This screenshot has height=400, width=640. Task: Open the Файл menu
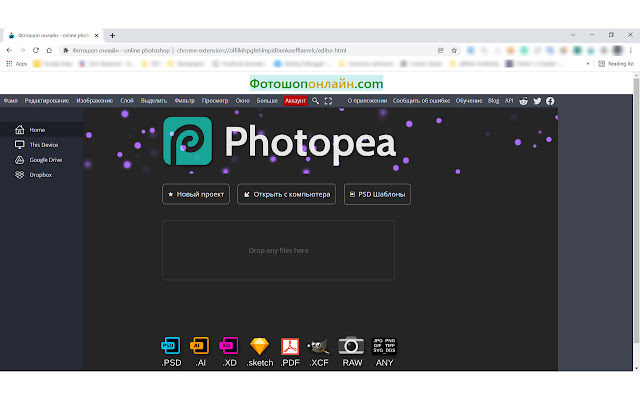coord(11,100)
